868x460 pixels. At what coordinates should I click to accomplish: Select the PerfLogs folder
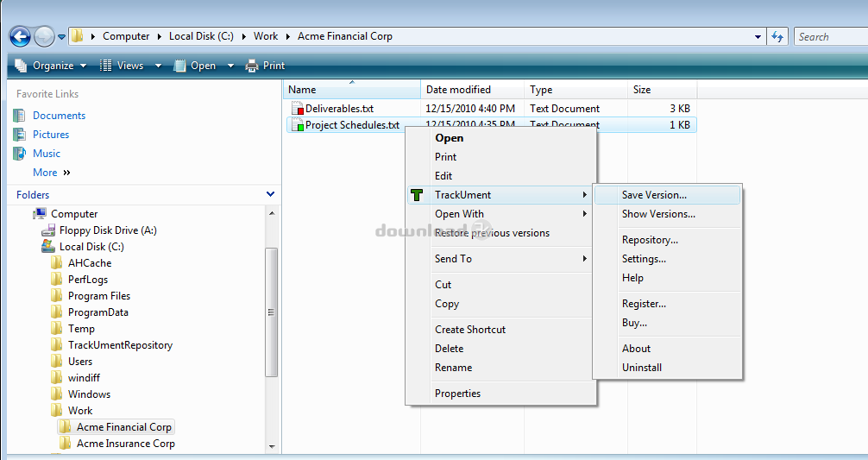click(x=87, y=280)
